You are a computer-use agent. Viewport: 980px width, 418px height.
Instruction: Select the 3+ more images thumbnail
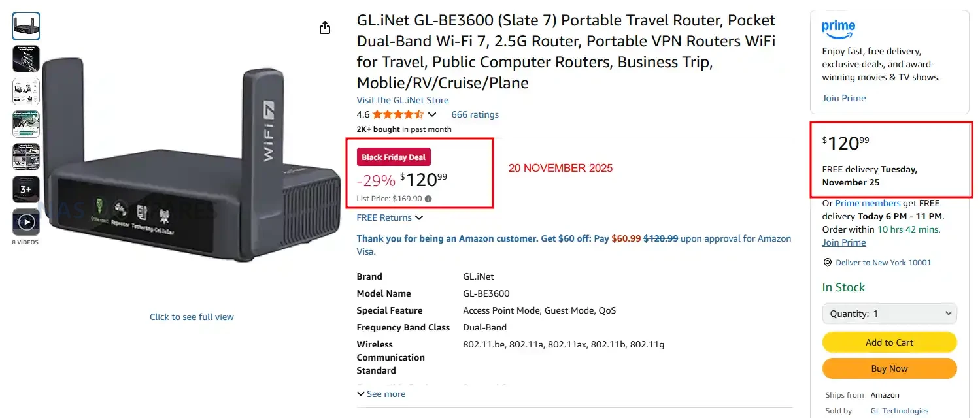click(26, 189)
